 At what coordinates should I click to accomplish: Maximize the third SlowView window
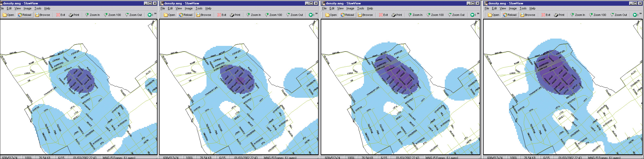pyautogui.click(x=473, y=3)
